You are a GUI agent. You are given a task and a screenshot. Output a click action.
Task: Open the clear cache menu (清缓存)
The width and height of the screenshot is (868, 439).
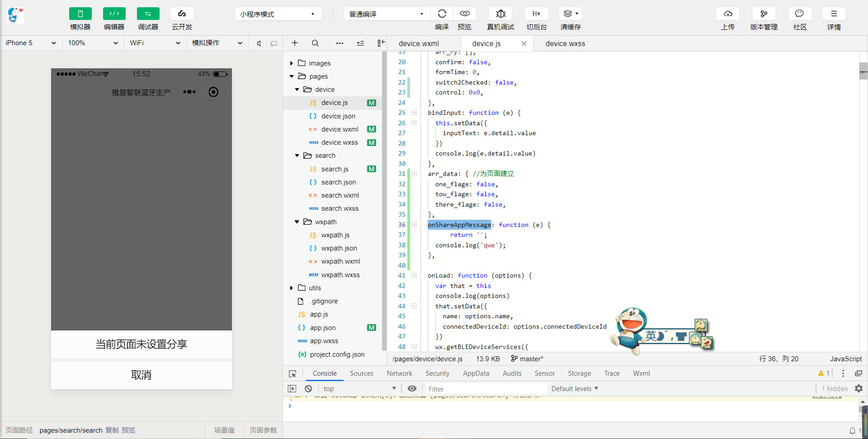[571, 14]
